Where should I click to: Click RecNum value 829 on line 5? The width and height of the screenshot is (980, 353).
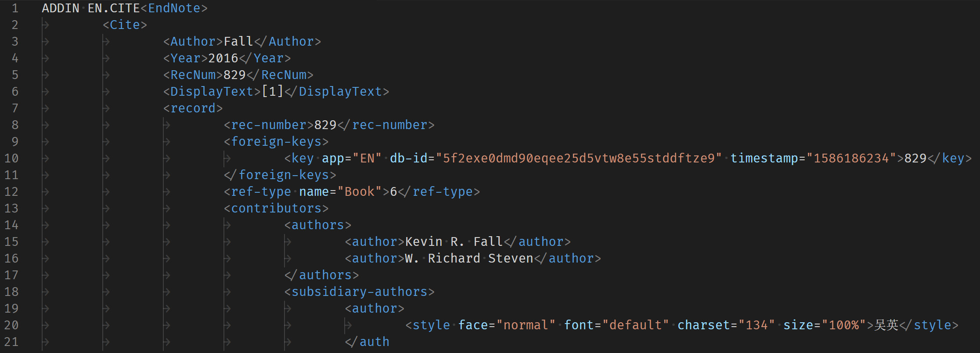pos(234,75)
